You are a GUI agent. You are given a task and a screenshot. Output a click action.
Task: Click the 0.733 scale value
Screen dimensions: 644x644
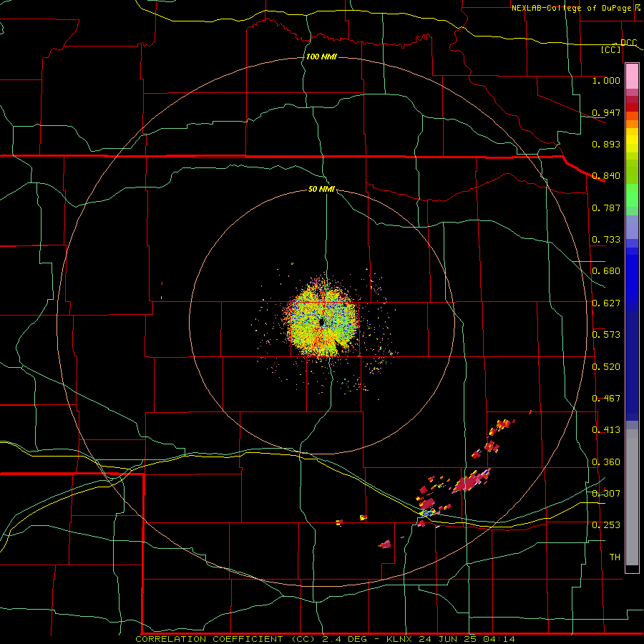pyautogui.click(x=606, y=240)
